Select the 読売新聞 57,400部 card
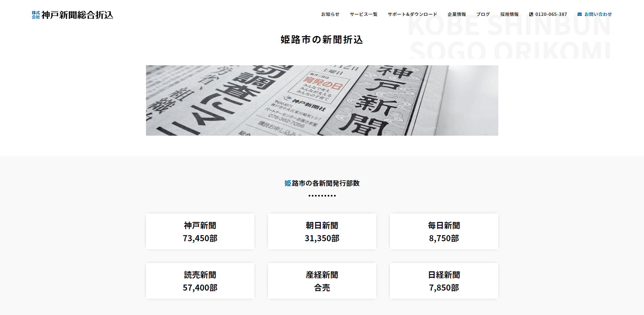Viewport: 644px width, 315px height. click(x=200, y=281)
